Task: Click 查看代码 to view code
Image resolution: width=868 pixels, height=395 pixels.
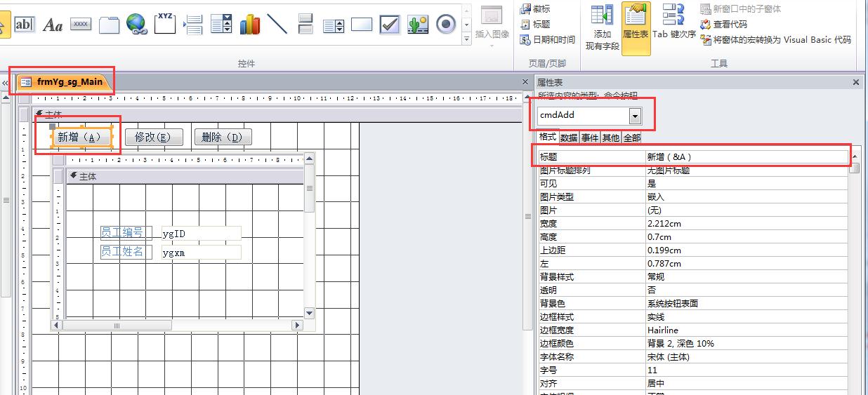Action: 724,24
